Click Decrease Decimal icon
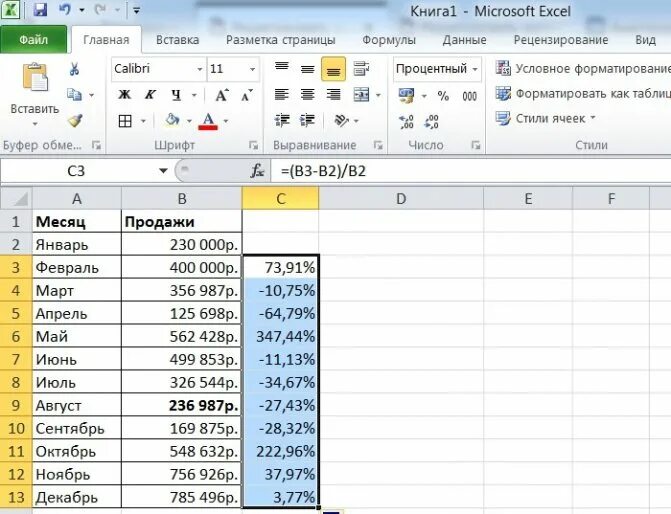The width and height of the screenshot is (671, 514). 431,122
